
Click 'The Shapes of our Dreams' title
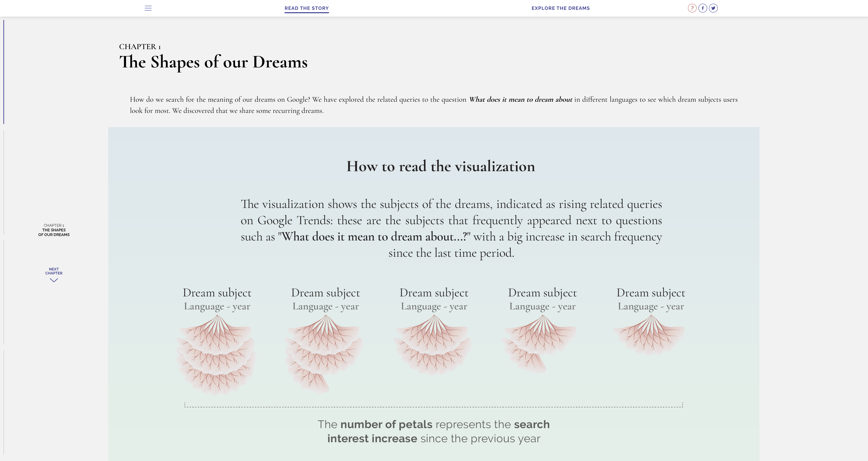[213, 62]
